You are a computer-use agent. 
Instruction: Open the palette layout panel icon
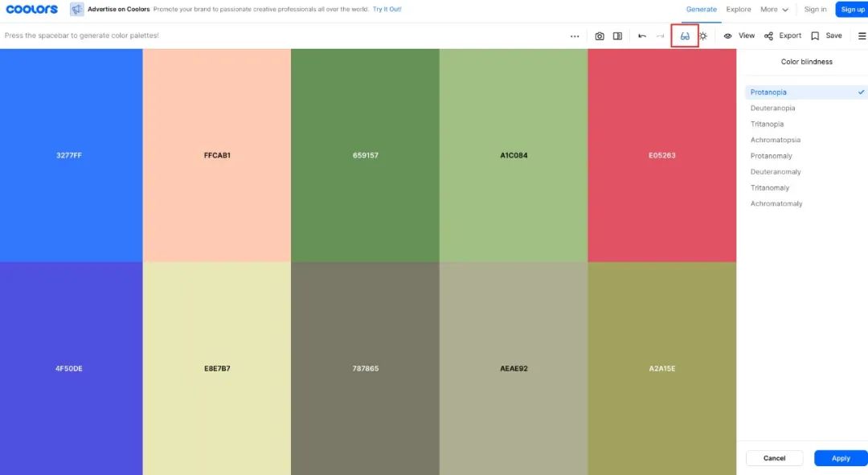[x=618, y=36]
